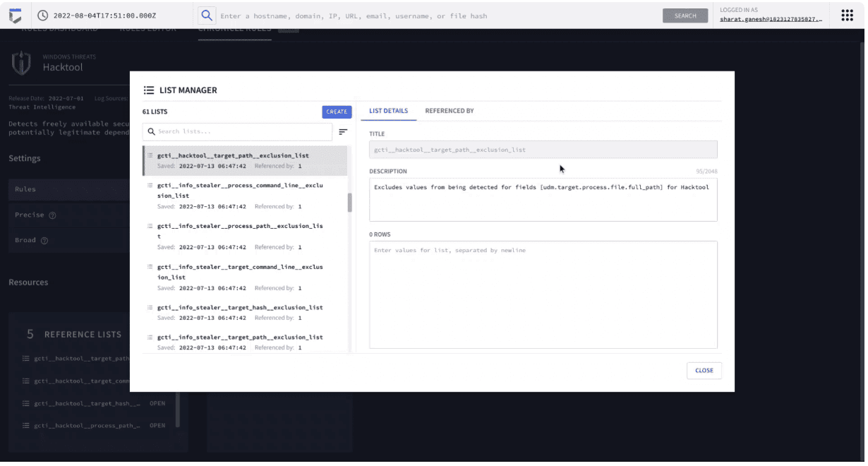Switch to the List Details tab

coord(389,111)
